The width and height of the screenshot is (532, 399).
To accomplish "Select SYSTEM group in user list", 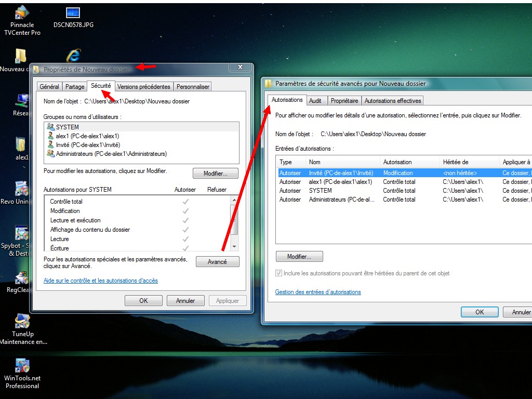I will point(68,127).
